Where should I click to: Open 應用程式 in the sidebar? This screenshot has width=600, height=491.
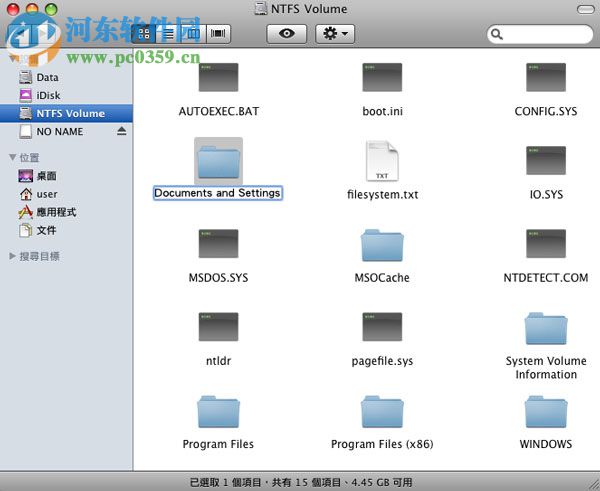67,212
